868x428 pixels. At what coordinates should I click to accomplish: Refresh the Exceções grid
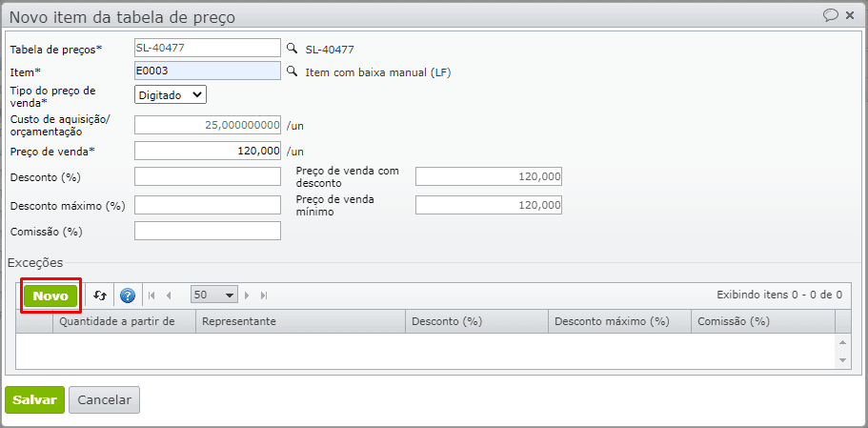(100, 296)
